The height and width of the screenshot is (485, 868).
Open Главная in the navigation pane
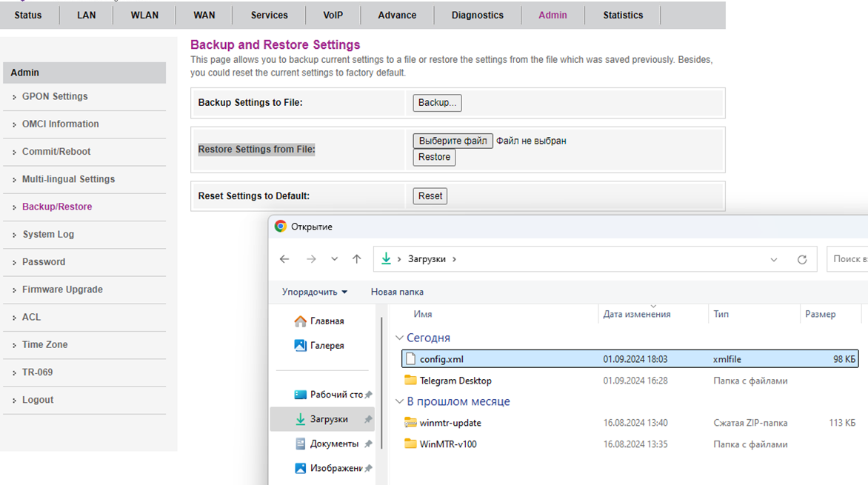(x=327, y=321)
